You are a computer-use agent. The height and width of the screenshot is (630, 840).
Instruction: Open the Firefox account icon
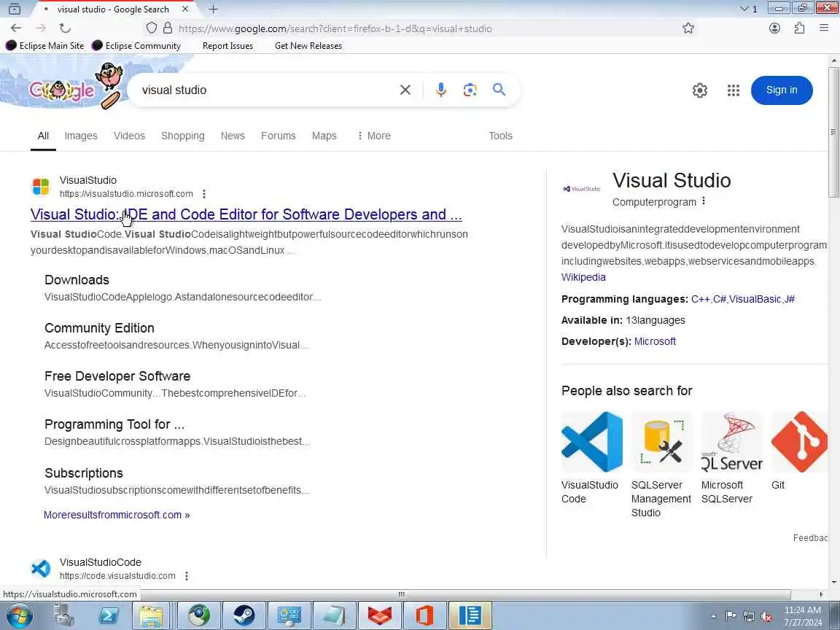coord(774,28)
